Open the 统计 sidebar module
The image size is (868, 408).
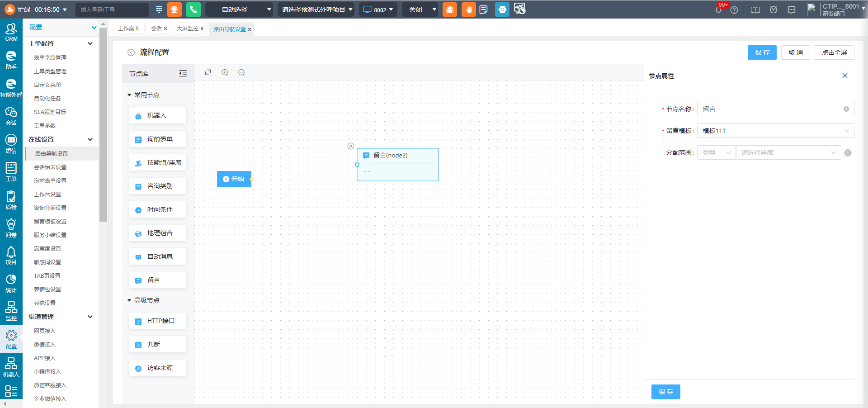click(x=11, y=284)
